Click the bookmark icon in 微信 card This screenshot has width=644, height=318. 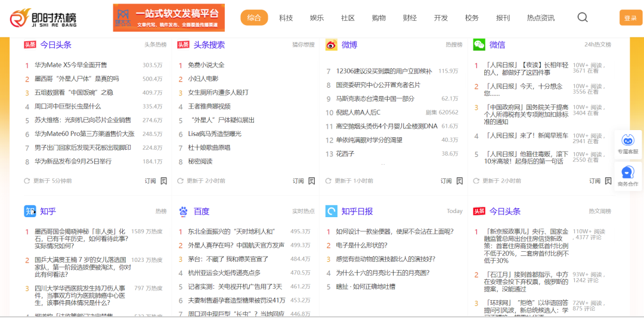[x=608, y=181]
